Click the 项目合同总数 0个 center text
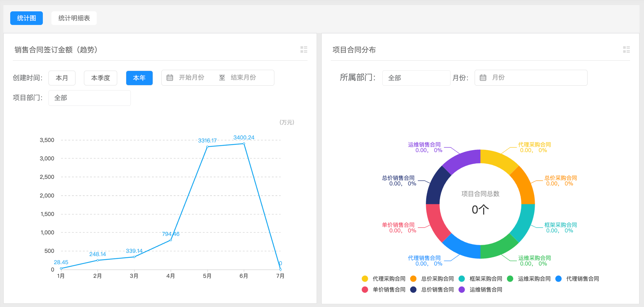This screenshot has height=307, width=644. pos(480,203)
